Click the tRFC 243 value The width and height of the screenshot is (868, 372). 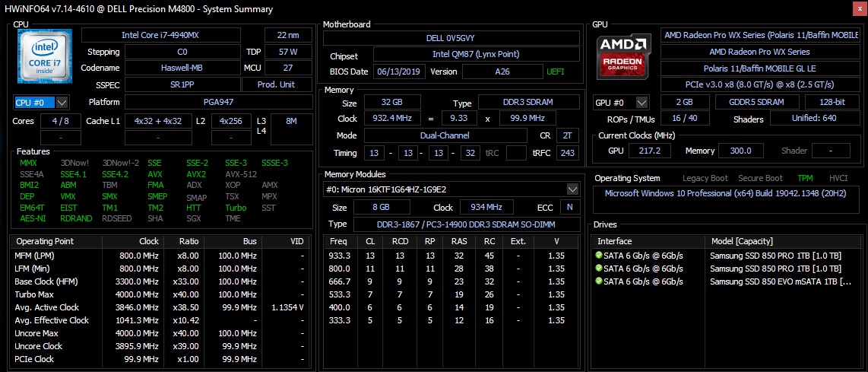[568, 153]
